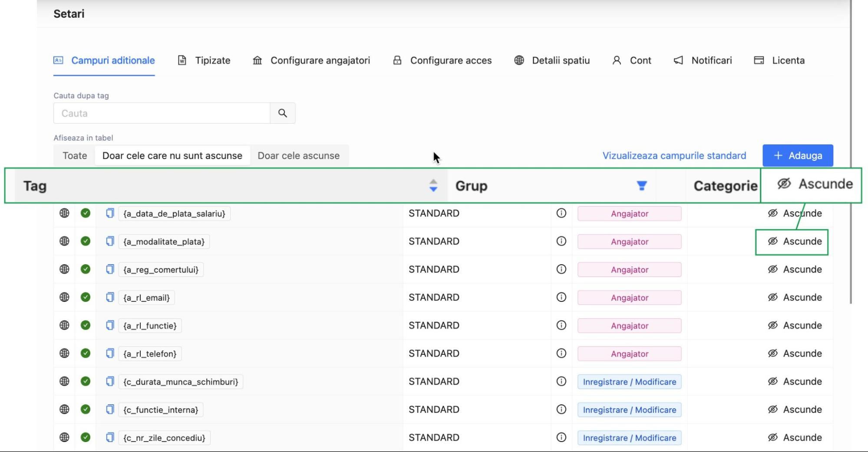
Task: Open info icon in a_rl_telefon row
Action: point(561,353)
